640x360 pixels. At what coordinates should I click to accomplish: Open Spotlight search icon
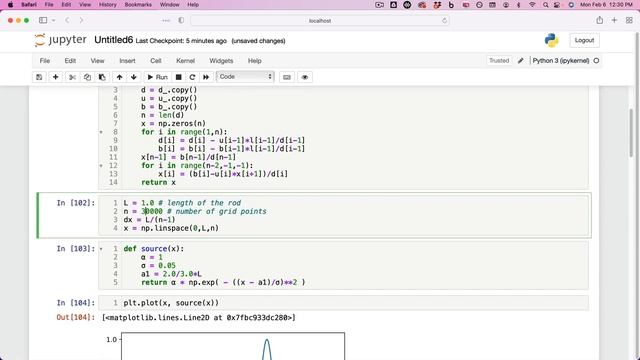pos(545,5)
